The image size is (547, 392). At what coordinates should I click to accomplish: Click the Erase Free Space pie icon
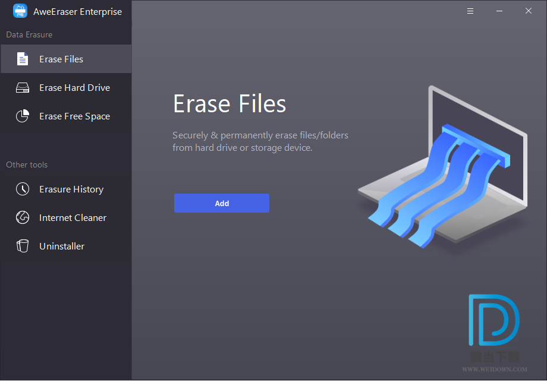[23, 116]
